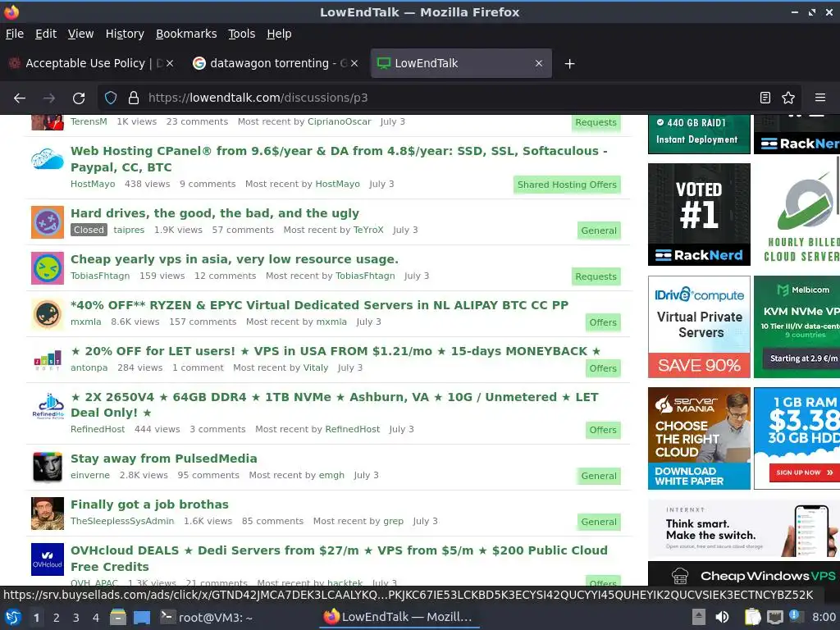Open the clipboard tray icon
Screen dimensions: 840x630
[x=753, y=617]
